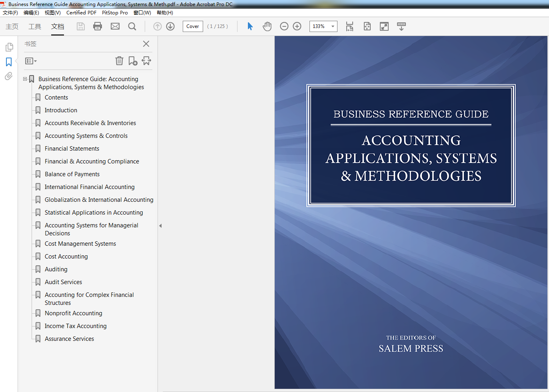Select Balance of Payments bookmark
549x392 pixels.
click(72, 174)
